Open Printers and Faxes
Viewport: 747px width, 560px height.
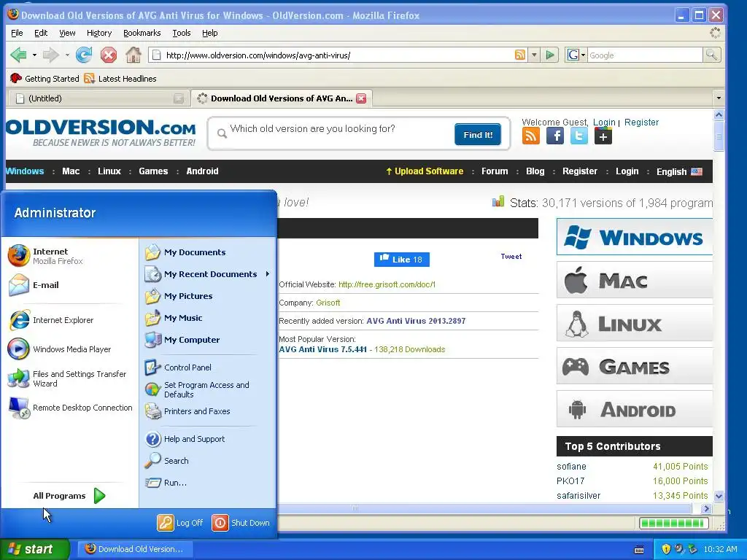click(x=209, y=411)
